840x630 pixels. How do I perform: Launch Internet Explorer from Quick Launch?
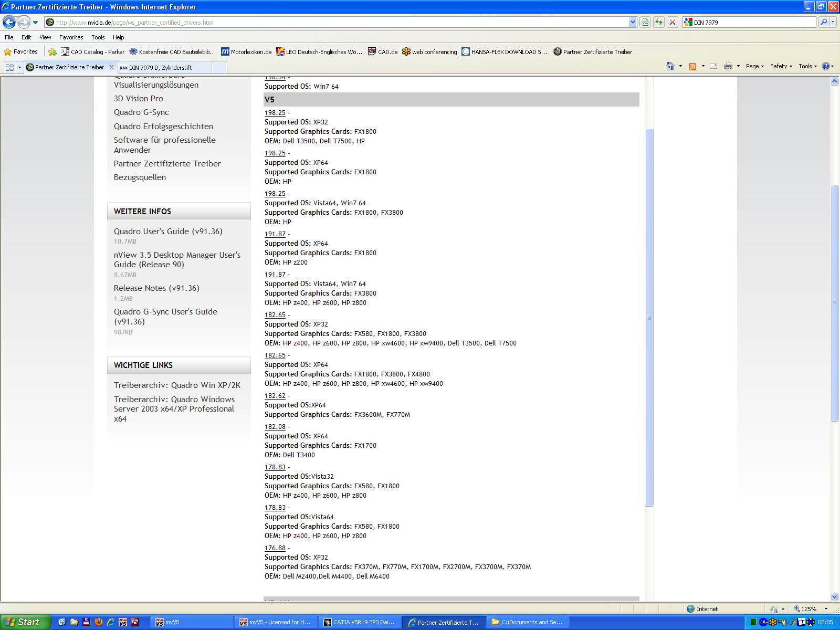(x=111, y=622)
